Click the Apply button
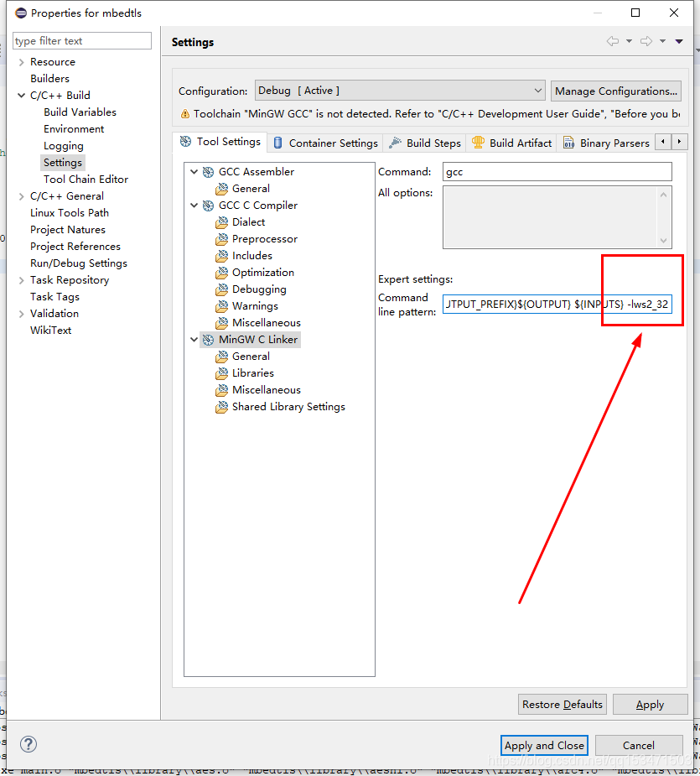The height and width of the screenshot is (776, 700). click(650, 704)
